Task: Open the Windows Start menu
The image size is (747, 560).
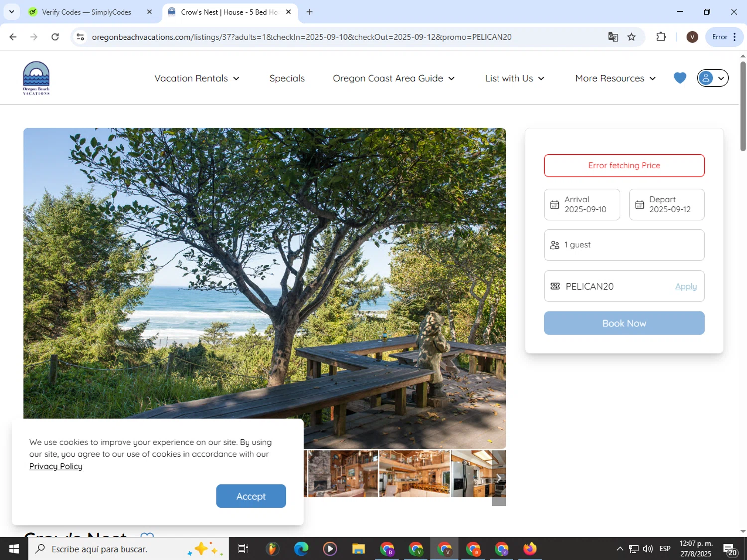Action: 14,549
